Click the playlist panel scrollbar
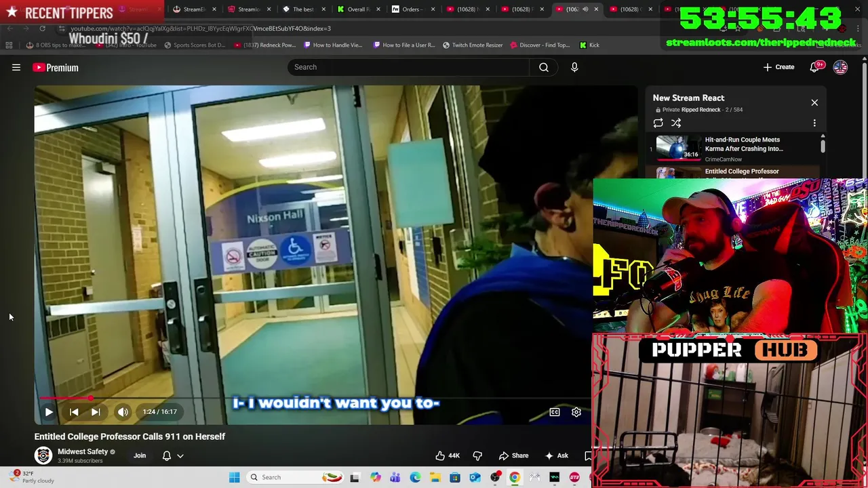This screenshot has width=868, height=488. tap(823, 146)
